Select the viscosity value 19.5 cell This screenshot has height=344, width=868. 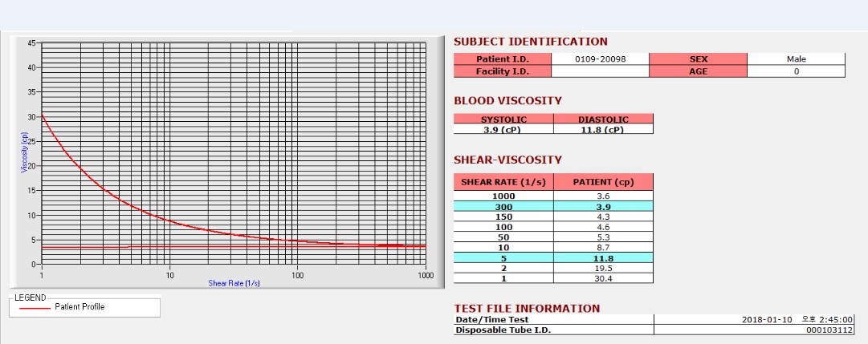[603, 269]
